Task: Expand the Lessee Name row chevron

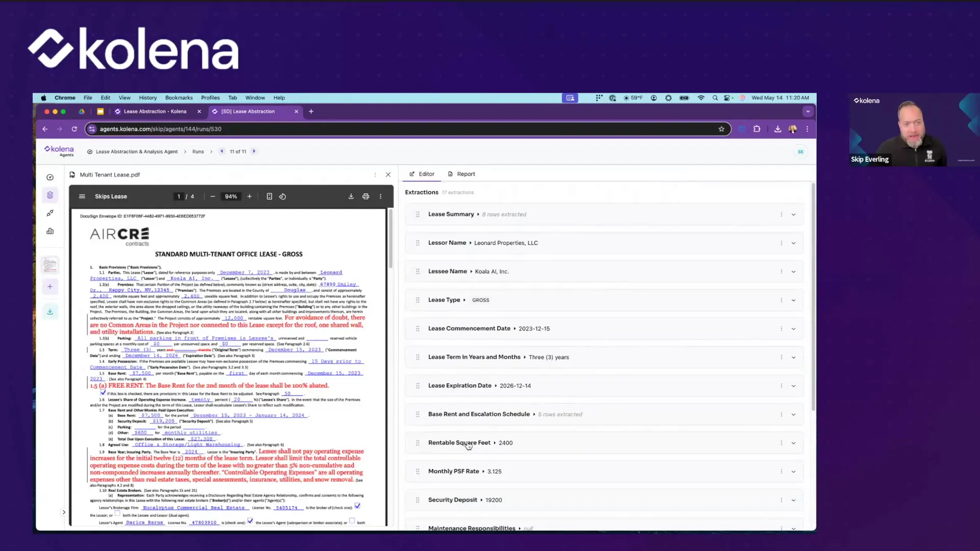Action: [x=794, y=272]
